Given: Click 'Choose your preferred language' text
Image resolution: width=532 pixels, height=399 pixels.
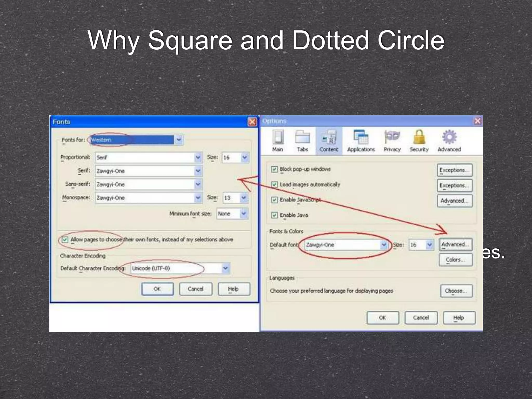Looking at the screenshot, I should coord(331,291).
